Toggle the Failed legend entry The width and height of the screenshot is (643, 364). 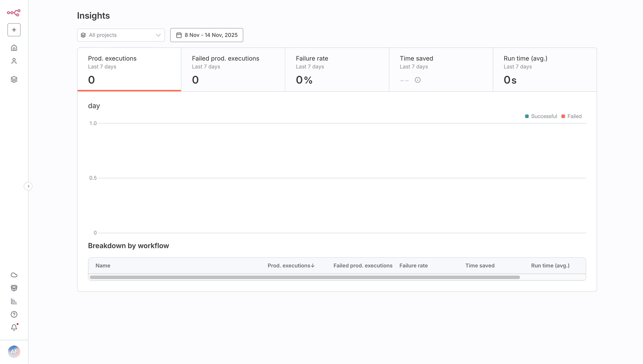pyautogui.click(x=572, y=116)
